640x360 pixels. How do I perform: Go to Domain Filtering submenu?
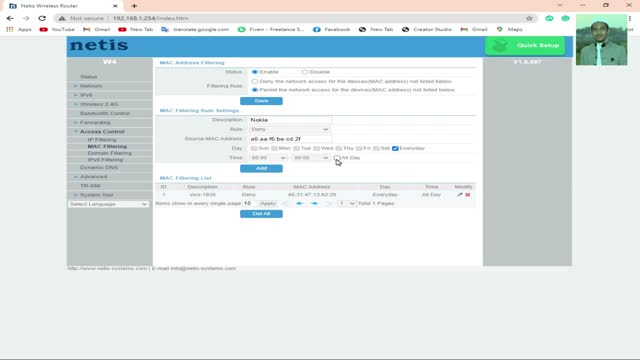[x=109, y=153]
